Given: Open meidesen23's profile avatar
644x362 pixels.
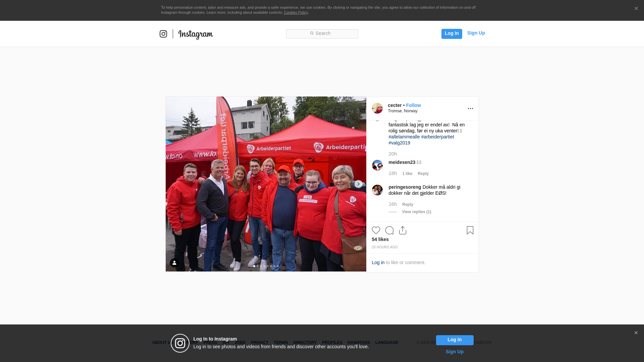Looking at the screenshot, I should coord(377,165).
